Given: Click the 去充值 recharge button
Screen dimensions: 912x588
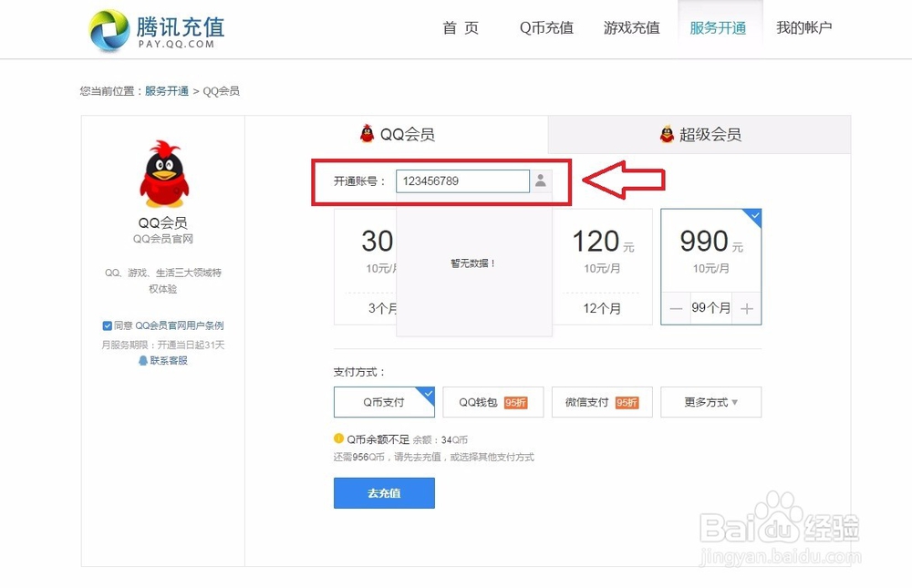Looking at the screenshot, I should (x=383, y=493).
